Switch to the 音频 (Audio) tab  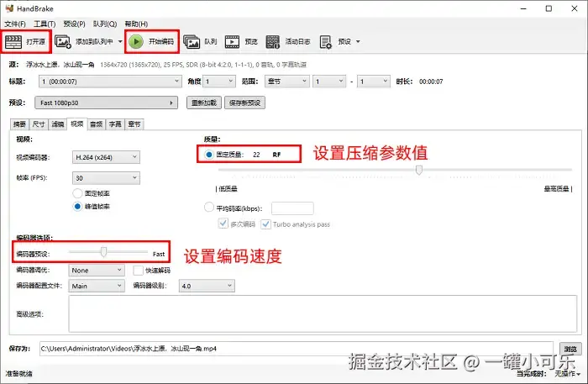(x=97, y=124)
